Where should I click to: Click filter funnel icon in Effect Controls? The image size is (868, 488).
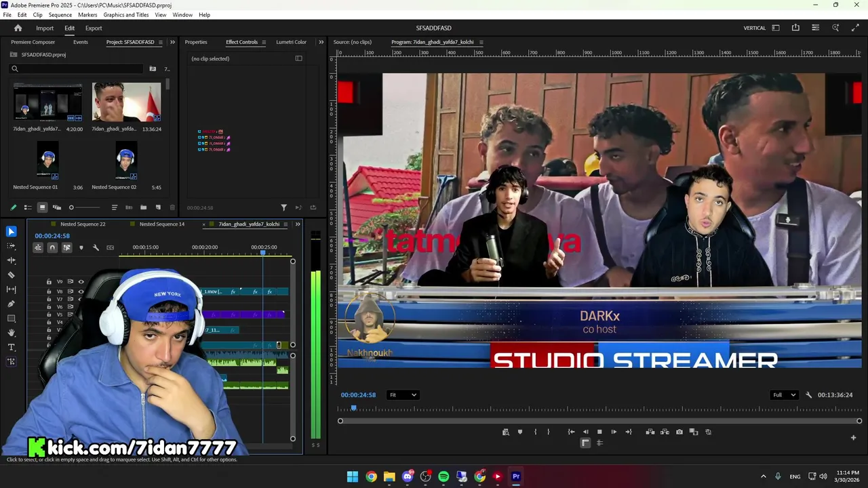coord(283,207)
